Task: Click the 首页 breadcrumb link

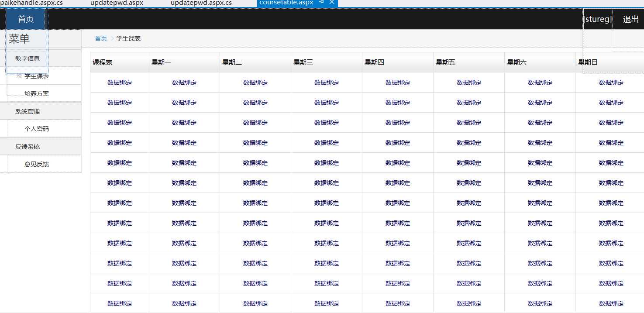Action: (101, 38)
